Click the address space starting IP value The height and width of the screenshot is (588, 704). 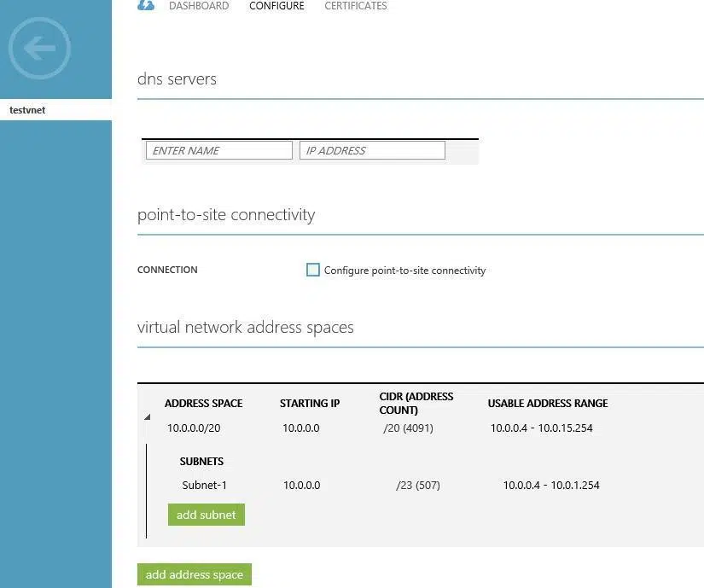(x=301, y=428)
